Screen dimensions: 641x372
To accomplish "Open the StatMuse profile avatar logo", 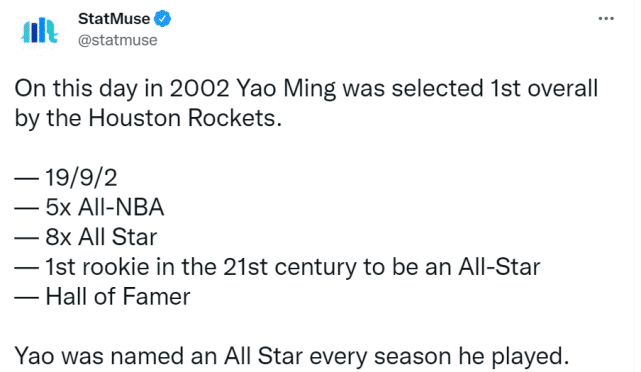I will (39, 31).
